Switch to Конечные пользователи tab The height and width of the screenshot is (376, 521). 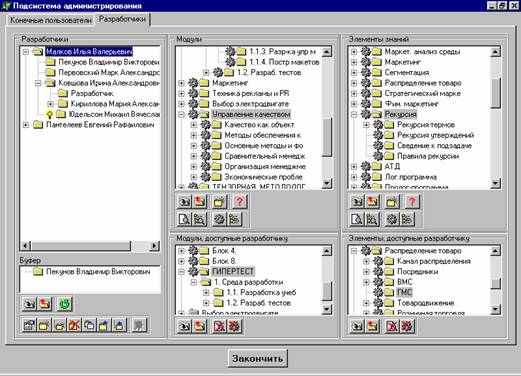51,20
